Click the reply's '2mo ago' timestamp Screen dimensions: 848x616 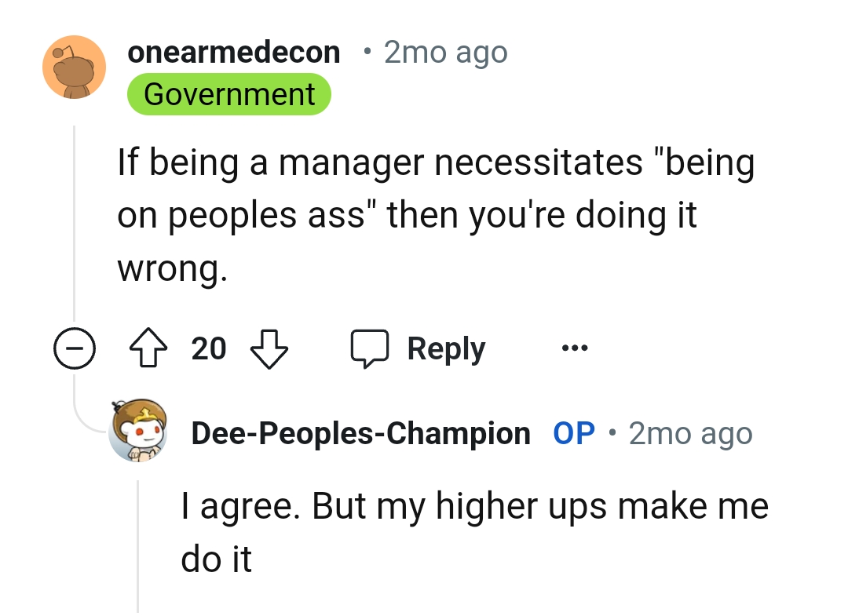pyautogui.click(x=689, y=432)
